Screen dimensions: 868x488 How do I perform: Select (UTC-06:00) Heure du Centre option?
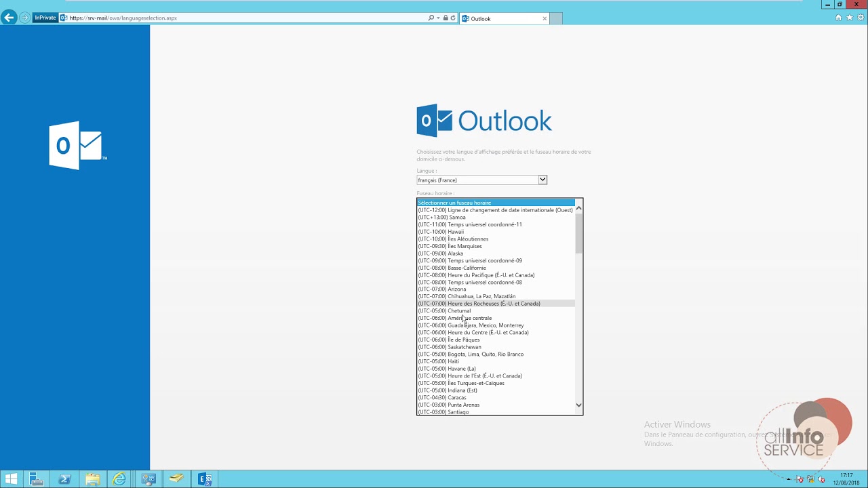(x=495, y=333)
